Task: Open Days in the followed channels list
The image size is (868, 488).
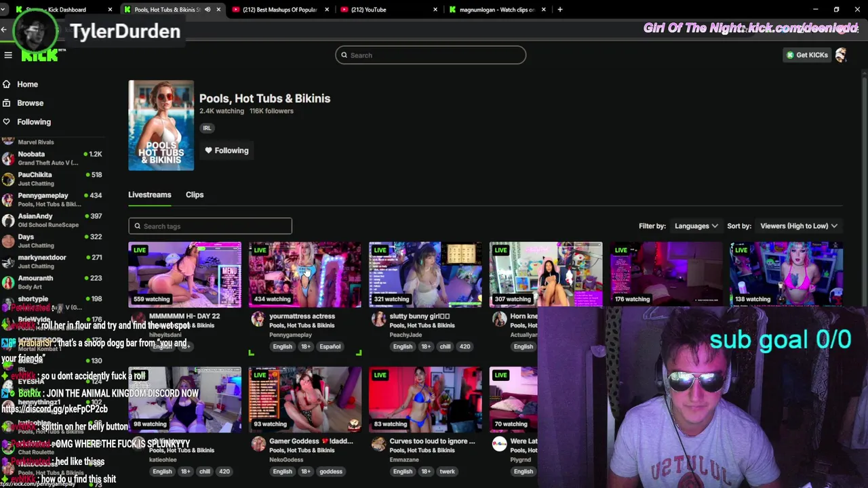Action: point(52,241)
